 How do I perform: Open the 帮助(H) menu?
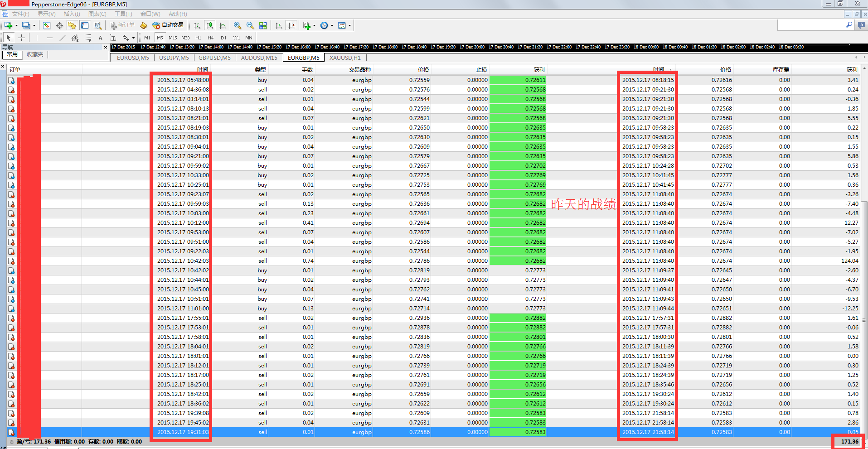click(x=178, y=14)
